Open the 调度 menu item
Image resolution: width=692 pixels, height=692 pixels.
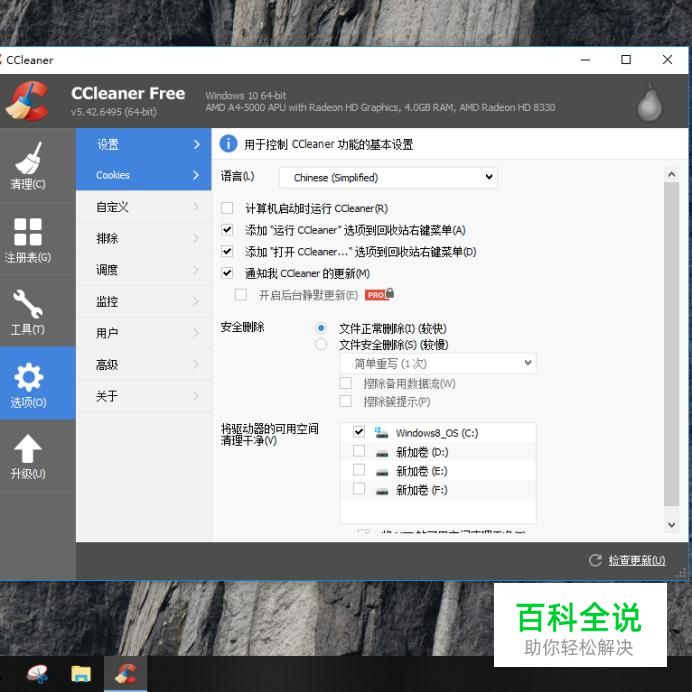143,269
